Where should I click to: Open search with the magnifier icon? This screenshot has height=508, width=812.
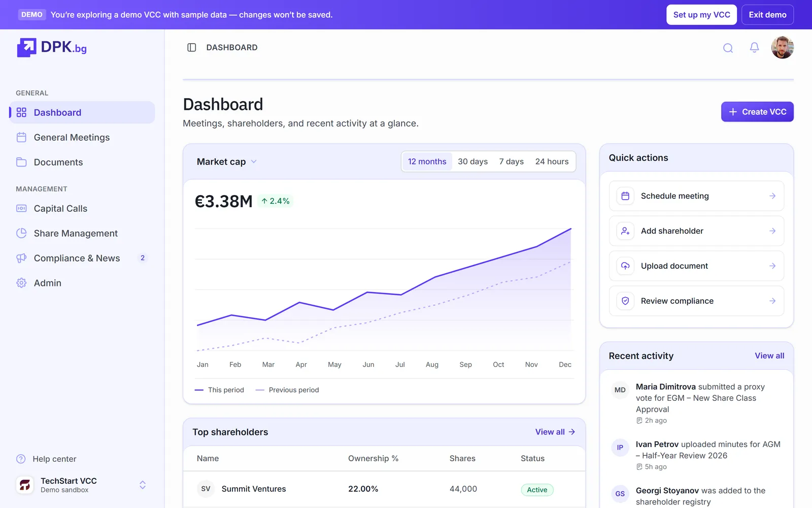728,48
